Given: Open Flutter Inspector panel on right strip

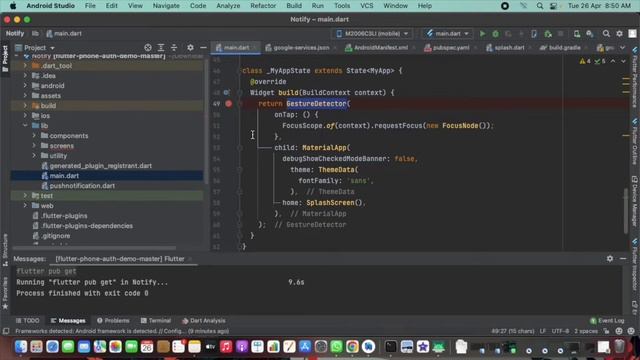Looking at the screenshot, I should (x=635, y=265).
